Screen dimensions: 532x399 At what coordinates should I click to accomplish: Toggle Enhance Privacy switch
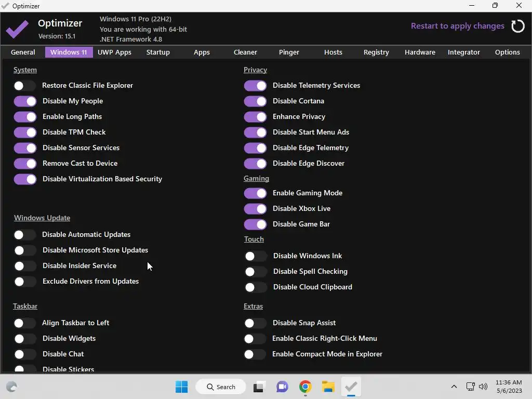point(255,117)
